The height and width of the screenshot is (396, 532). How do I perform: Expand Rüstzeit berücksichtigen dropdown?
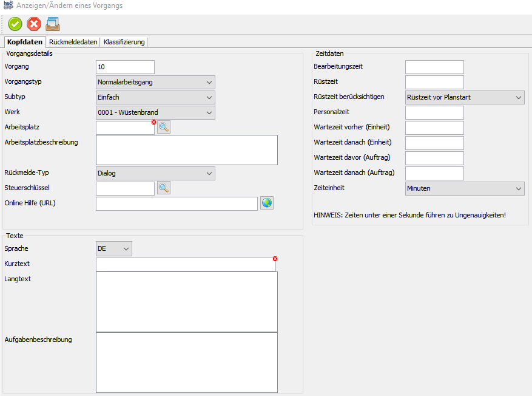tap(464, 97)
